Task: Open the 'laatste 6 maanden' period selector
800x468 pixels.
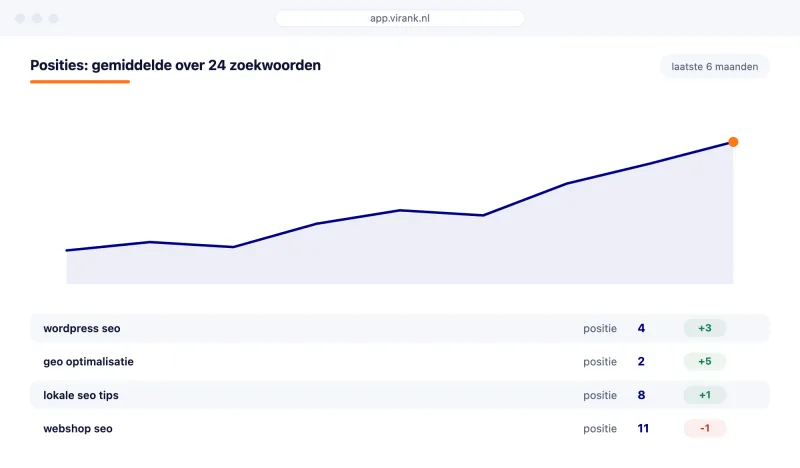Action: point(714,66)
